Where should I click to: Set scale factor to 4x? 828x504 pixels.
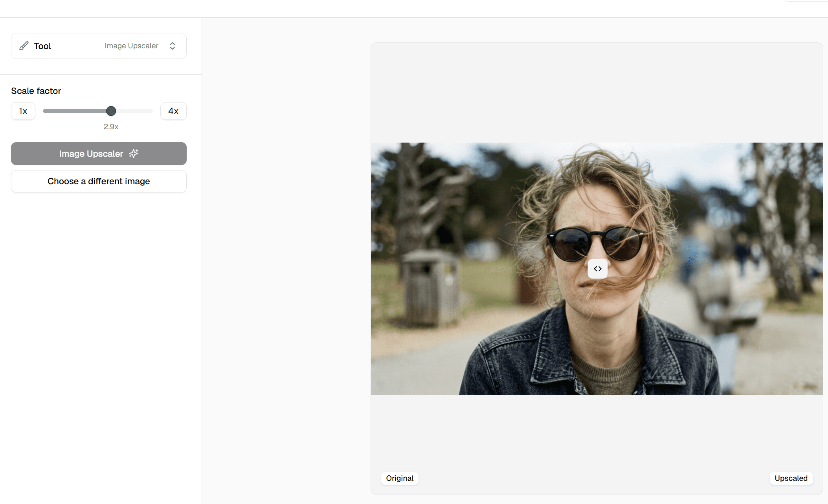point(173,111)
